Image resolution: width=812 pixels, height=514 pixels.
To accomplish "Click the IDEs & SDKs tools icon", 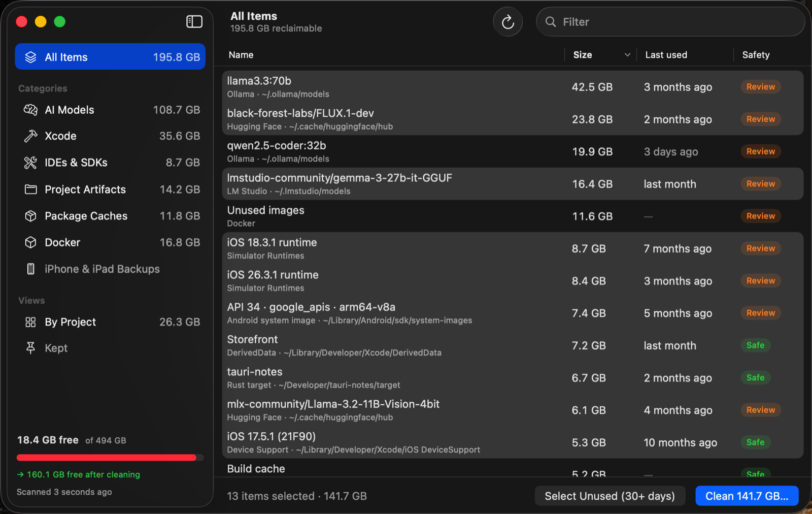I will coord(31,163).
